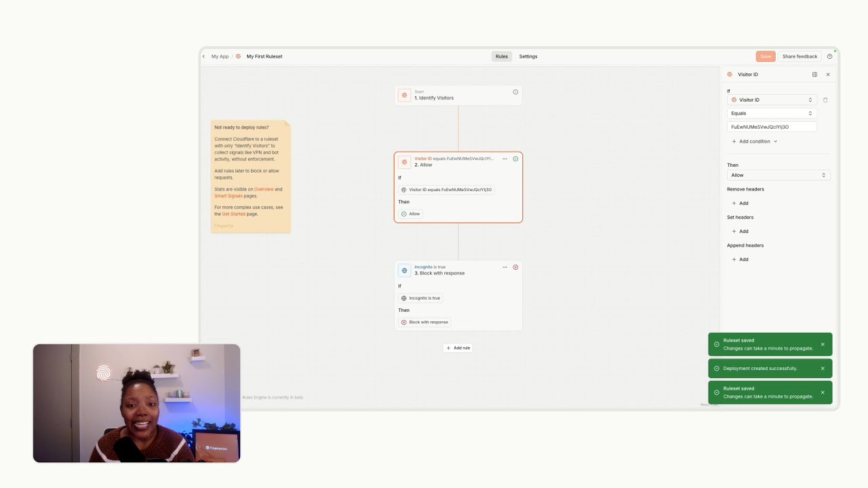The image size is (868, 488).
Task: Go to My App breadcrumb
Action: click(220, 56)
